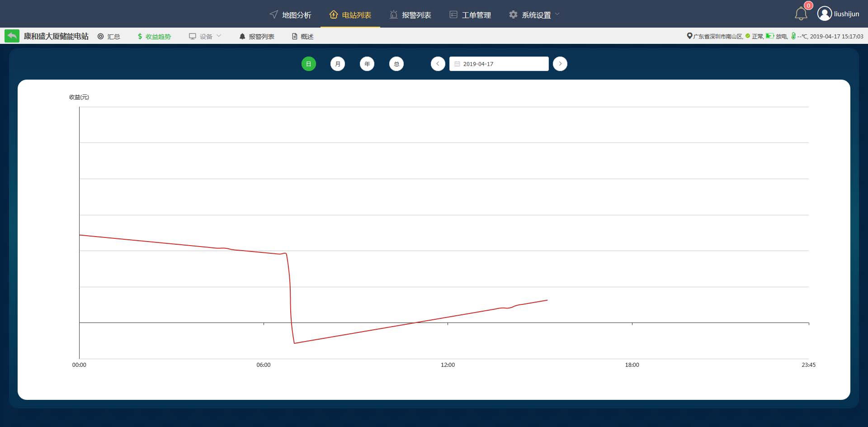Expand the 系统设置 dropdown menu

point(534,15)
